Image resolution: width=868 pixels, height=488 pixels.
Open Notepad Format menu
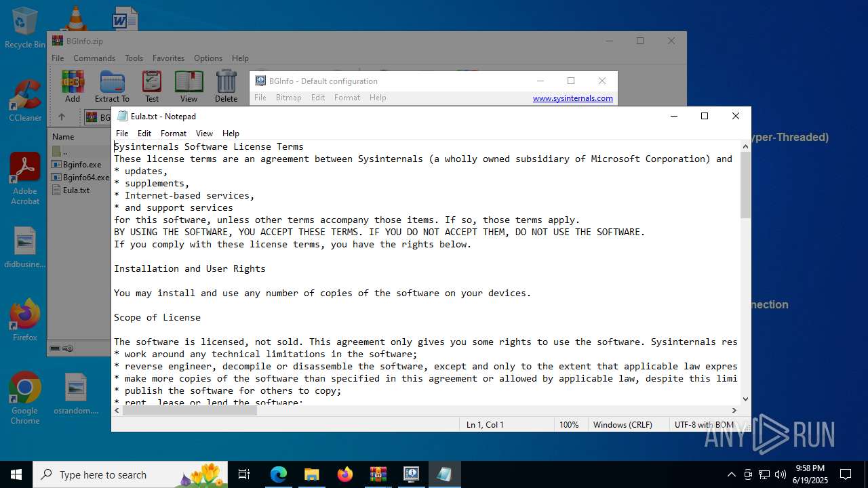(x=174, y=134)
